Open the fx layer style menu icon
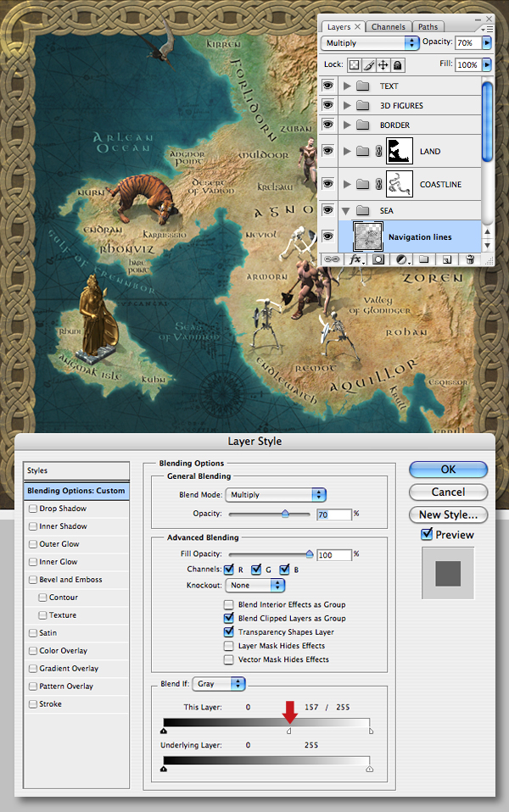The height and width of the screenshot is (812, 509). click(x=356, y=259)
